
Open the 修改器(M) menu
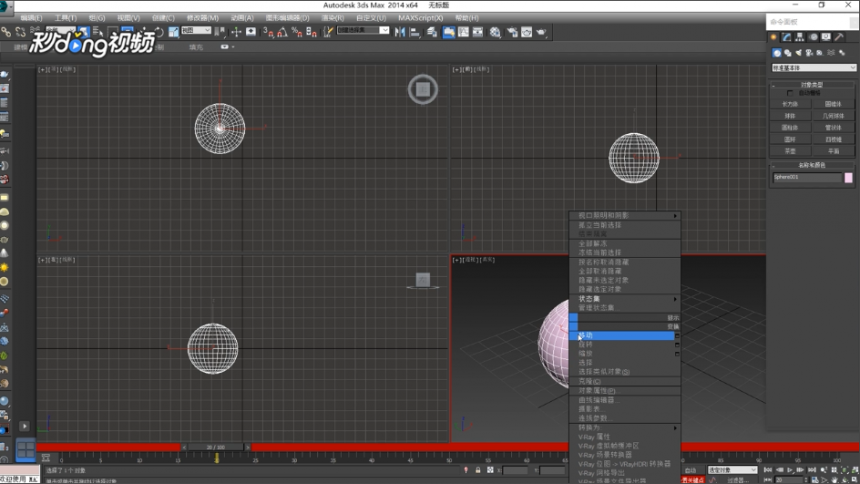click(202, 18)
